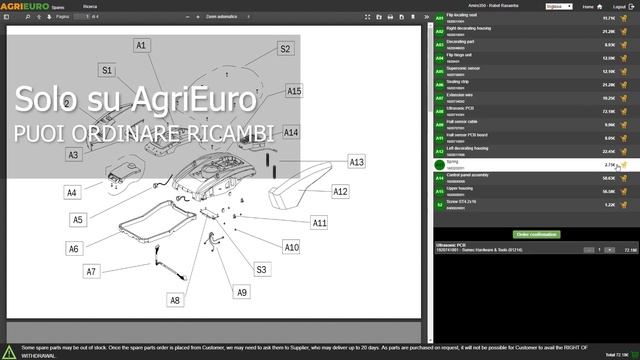Open the automatic zoom dropdown
The width and height of the screenshot is (640, 360).
pos(227,17)
